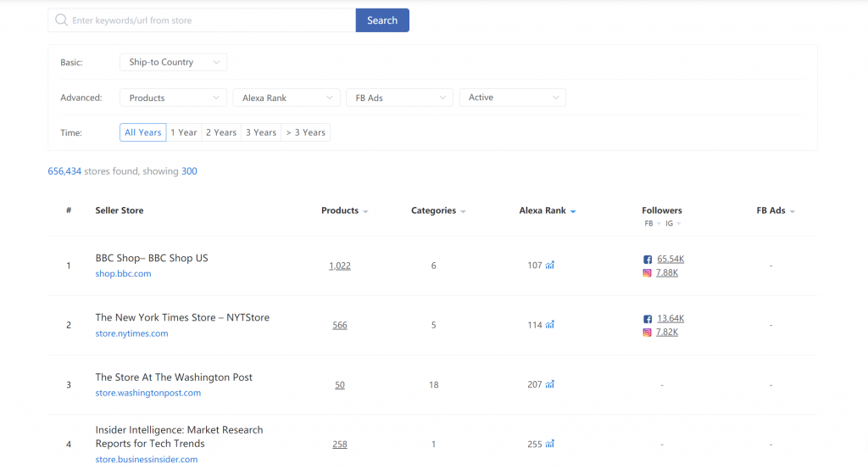Open Alexa trend chart icon for BBC Shop
The width and height of the screenshot is (868, 470).
coord(549,265)
